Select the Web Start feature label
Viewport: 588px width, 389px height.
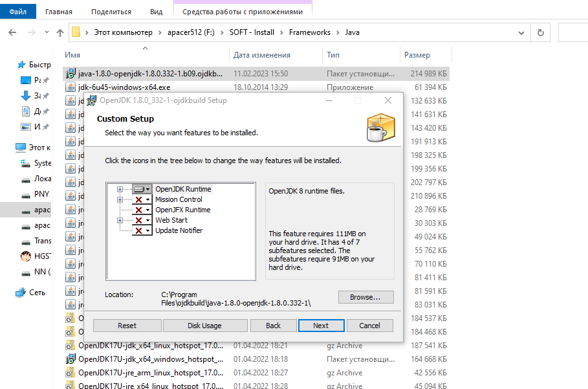pos(171,220)
